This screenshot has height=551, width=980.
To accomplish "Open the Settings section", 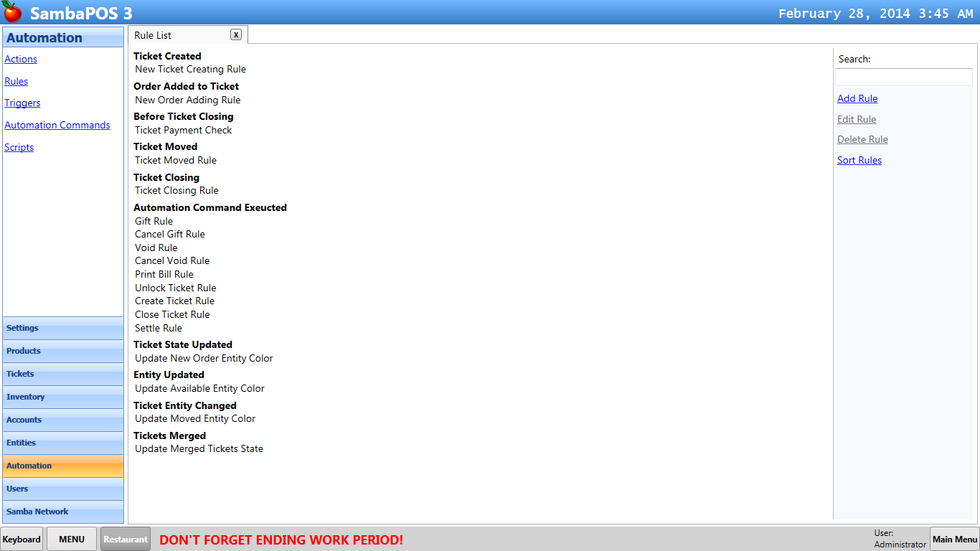I will pos(63,328).
